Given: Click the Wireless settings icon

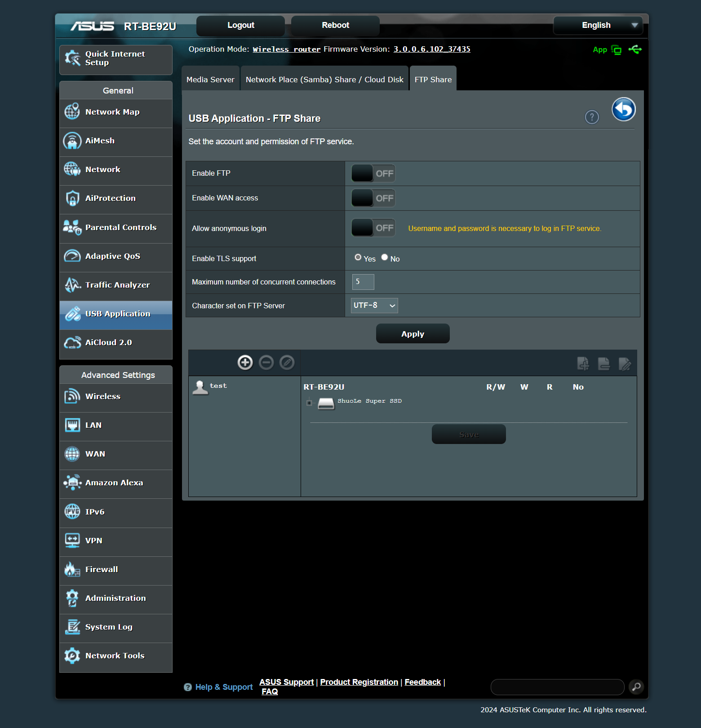Looking at the screenshot, I should pyautogui.click(x=72, y=396).
